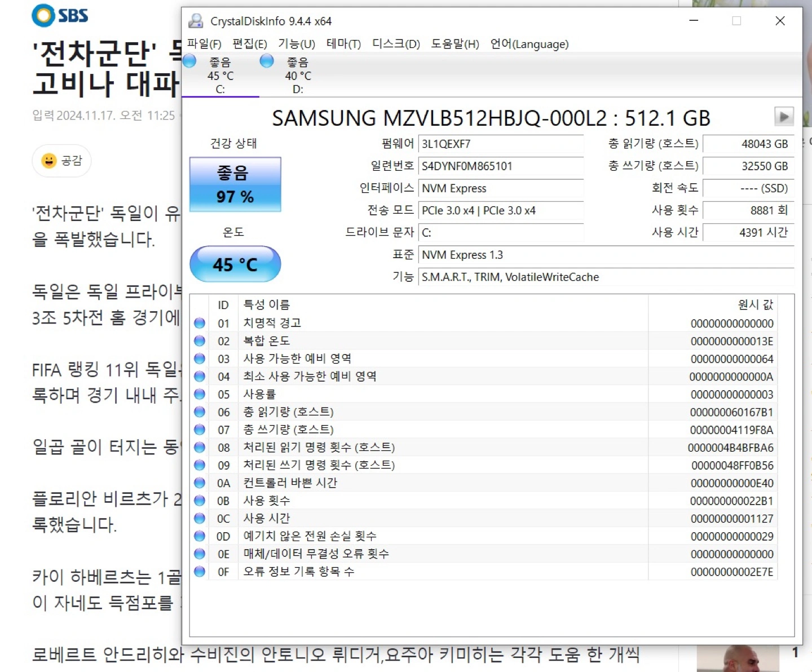Click status dot for attribute 05 사용률
812x672 pixels.
point(200,394)
